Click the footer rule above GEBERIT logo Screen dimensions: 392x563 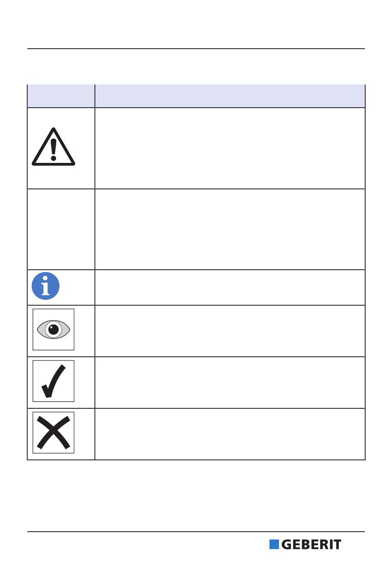(x=196, y=532)
